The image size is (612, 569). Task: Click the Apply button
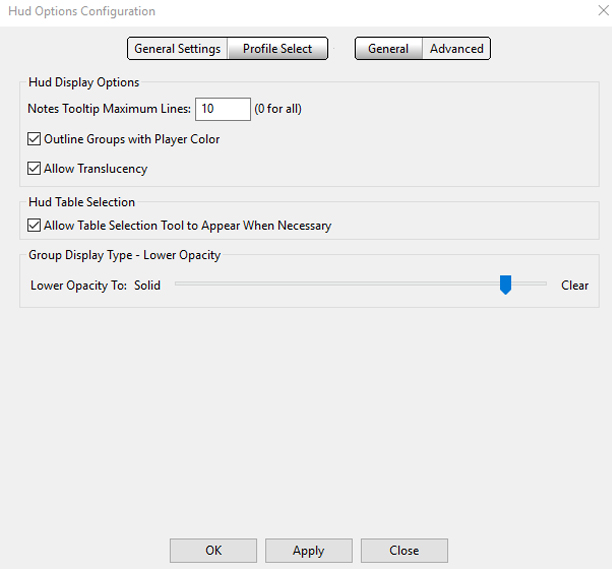point(308,551)
